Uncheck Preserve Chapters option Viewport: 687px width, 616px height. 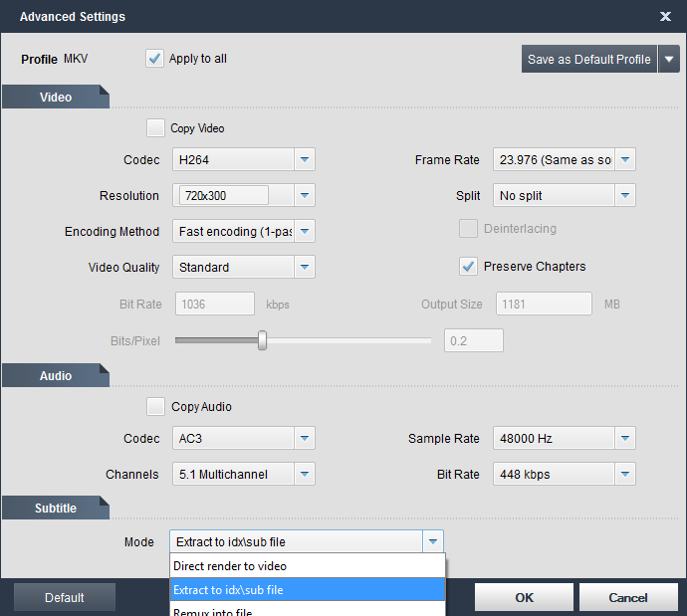click(468, 267)
